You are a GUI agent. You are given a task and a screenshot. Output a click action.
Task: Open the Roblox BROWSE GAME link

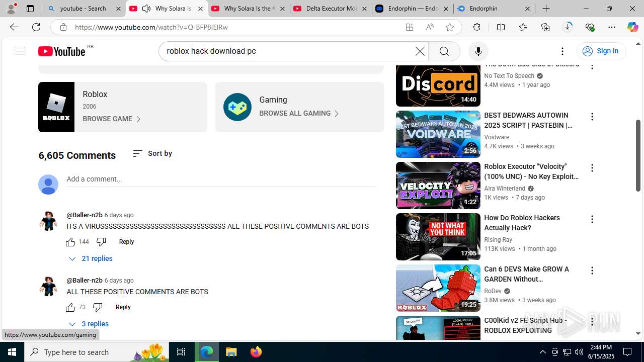tap(112, 119)
